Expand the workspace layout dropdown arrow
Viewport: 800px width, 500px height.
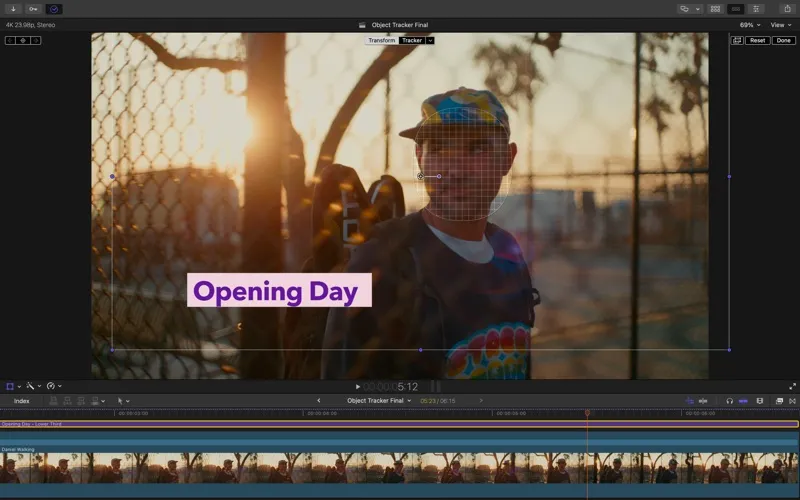[x=697, y=9]
